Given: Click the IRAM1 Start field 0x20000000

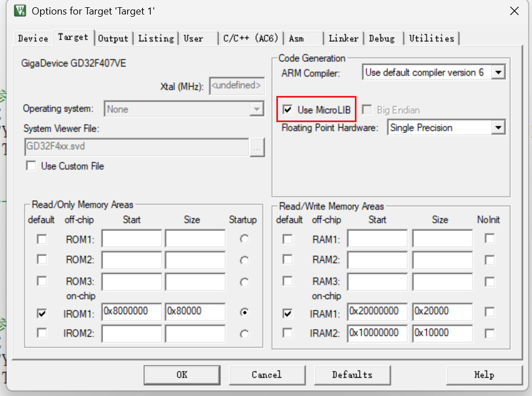Looking at the screenshot, I should [x=377, y=312].
